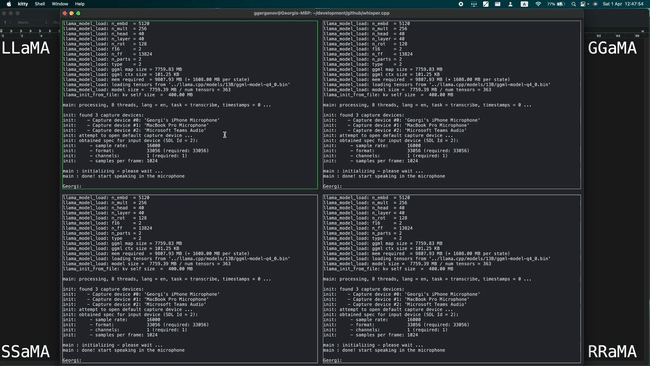650x366 pixels.
Task: Click the Wi-Fi status icon
Action: coord(538,4)
